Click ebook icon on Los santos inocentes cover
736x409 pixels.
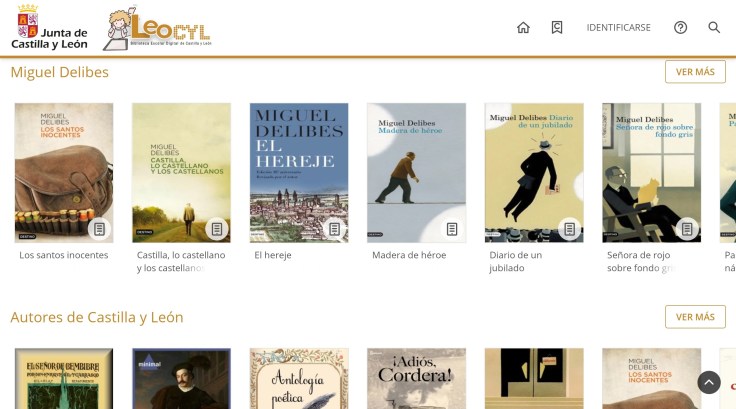click(99, 229)
